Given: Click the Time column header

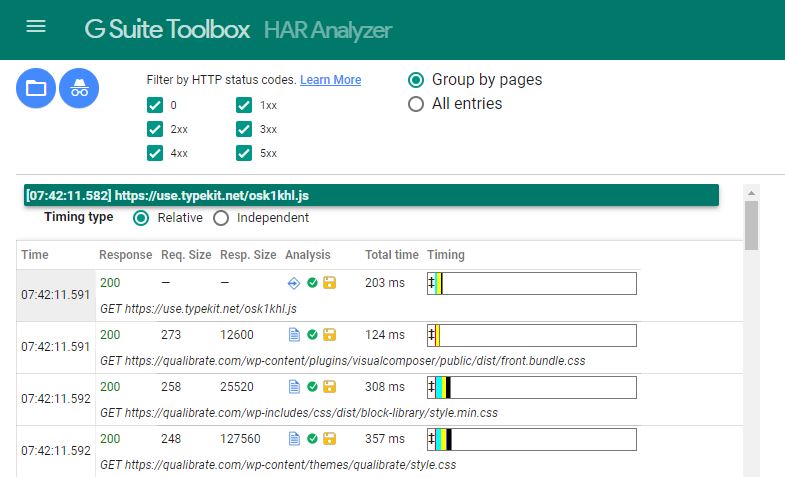Looking at the screenshot, I should coord(35,255).
